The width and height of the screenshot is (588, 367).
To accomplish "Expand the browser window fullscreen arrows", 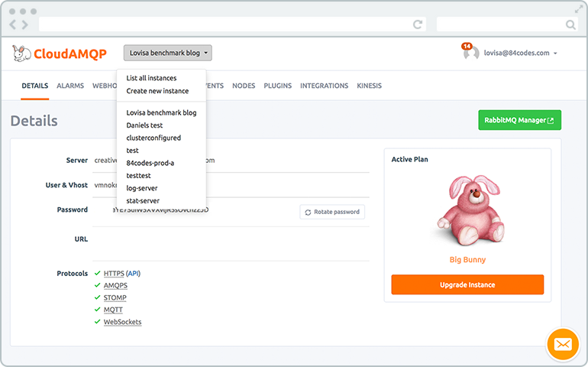I will 578,9.
